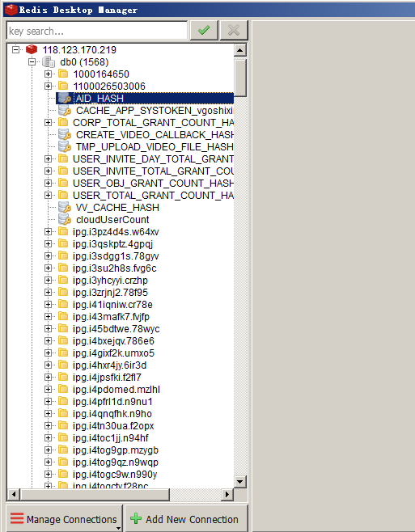The width and height of the screenshot is (415, 532).
Task: Click the key icon of CACHE_APP_SYSTOKEN_vgoshixi
Action: point(64,111)
